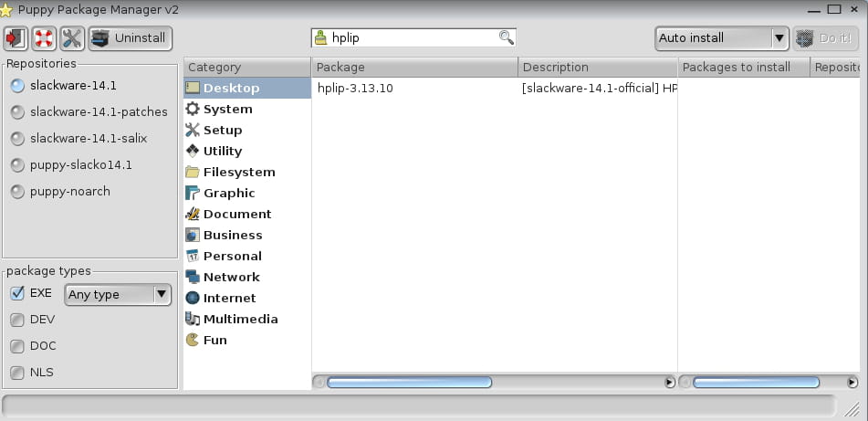Select the Internet category
Viewport: 868px width, 421px height.
pyautogui.click(x=247, y=298)
